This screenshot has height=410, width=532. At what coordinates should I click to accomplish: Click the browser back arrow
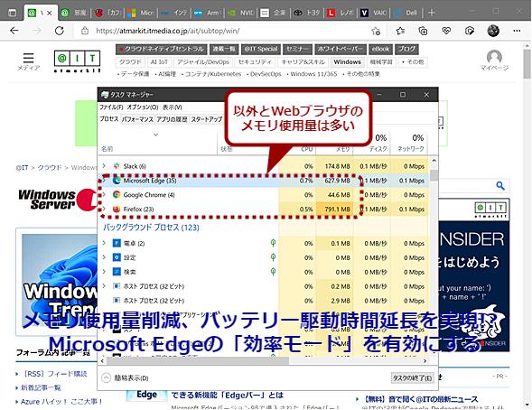point(14,31)
